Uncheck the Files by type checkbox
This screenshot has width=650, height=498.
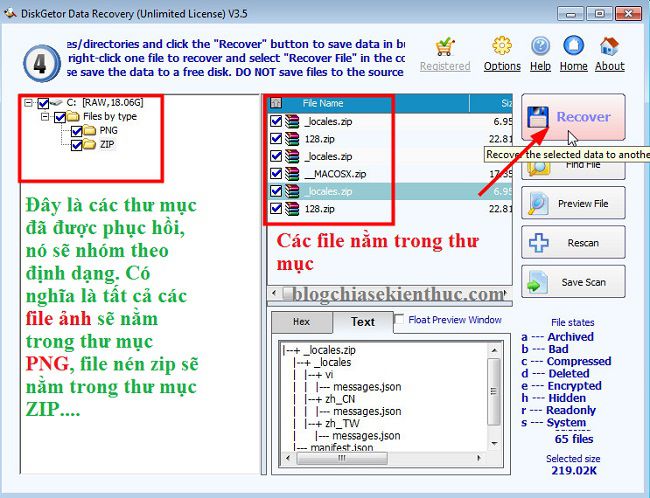[60, 117]
